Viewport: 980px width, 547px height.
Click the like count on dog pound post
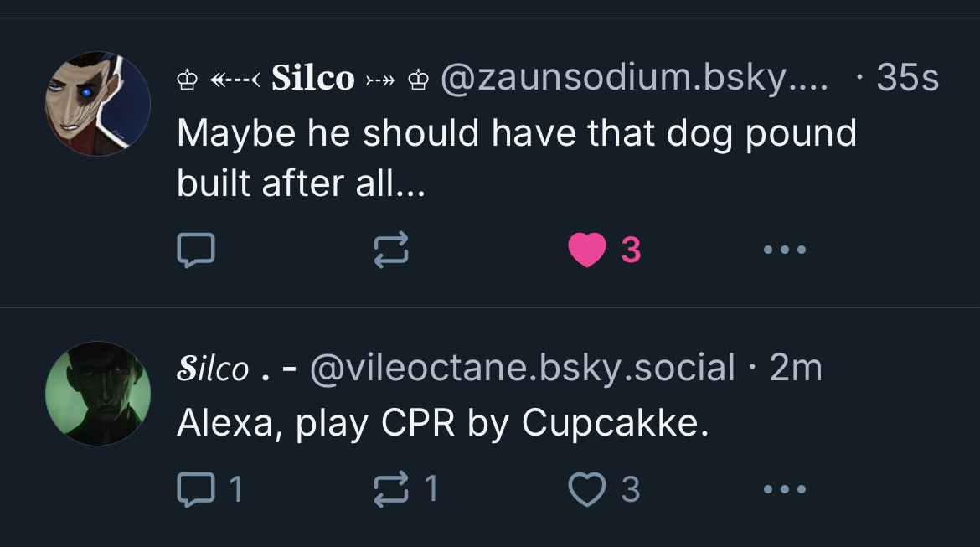631,250
